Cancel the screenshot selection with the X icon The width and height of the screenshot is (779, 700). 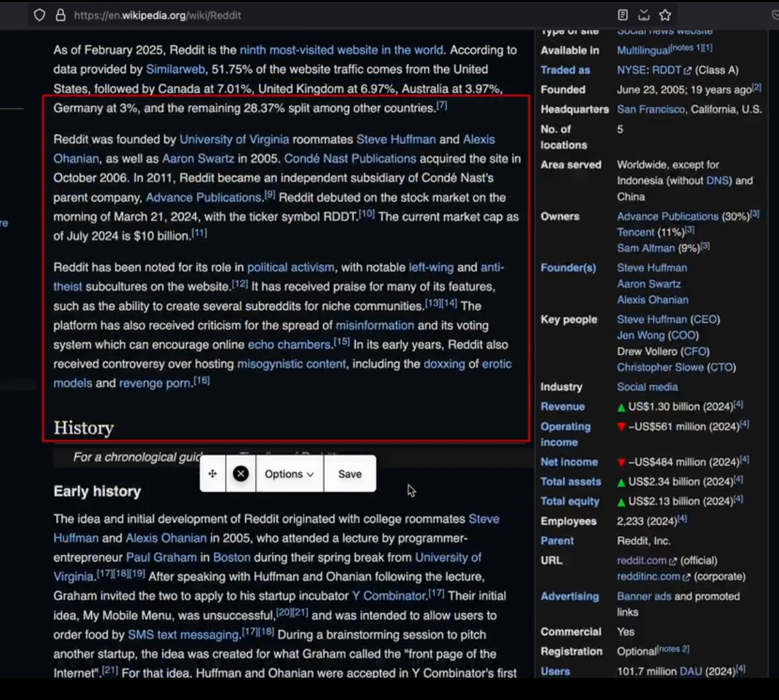pos(241,474)
